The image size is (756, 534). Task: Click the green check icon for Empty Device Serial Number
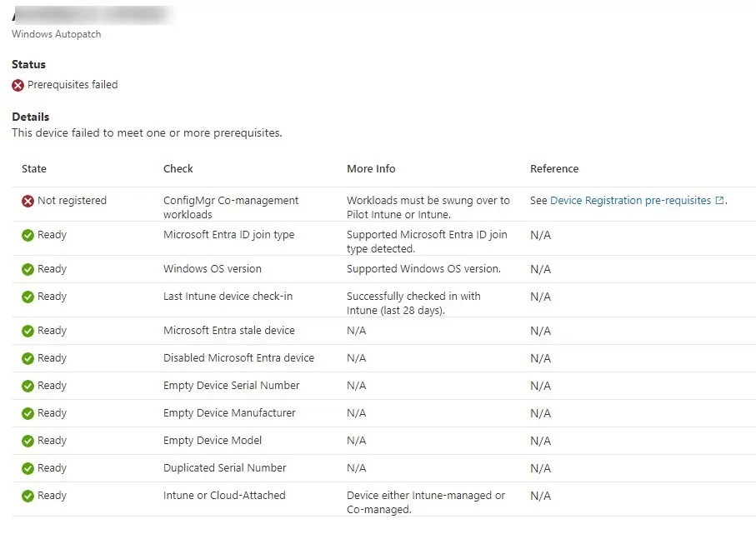tap(28, 386)
